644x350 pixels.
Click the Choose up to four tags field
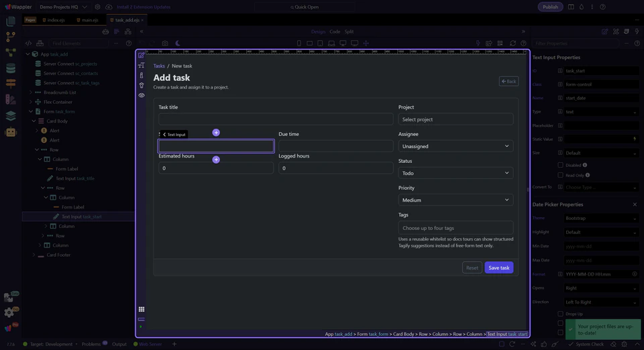click(x=455, y=228)
